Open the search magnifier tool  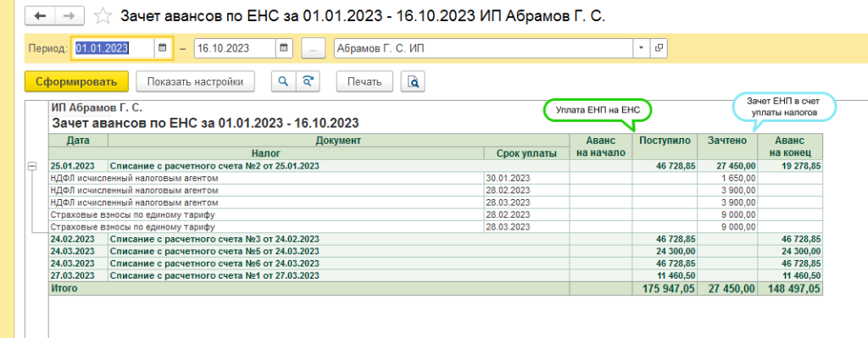pos(283,82)
